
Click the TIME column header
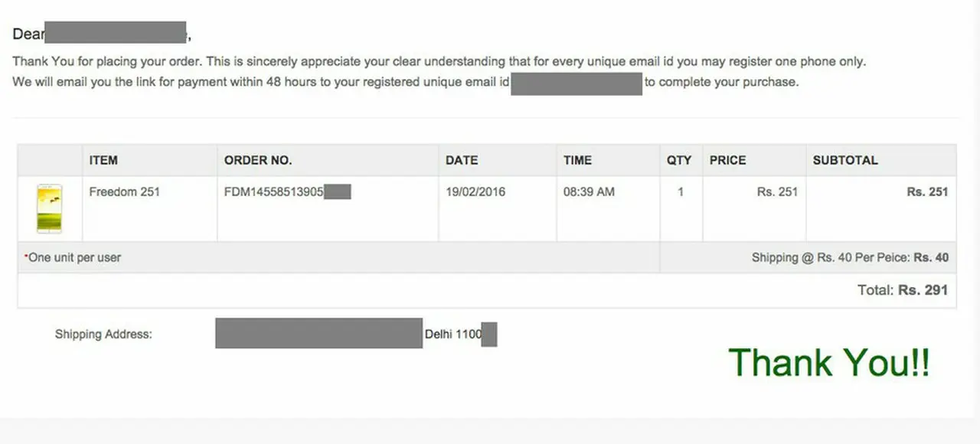[x=577, y=161]
